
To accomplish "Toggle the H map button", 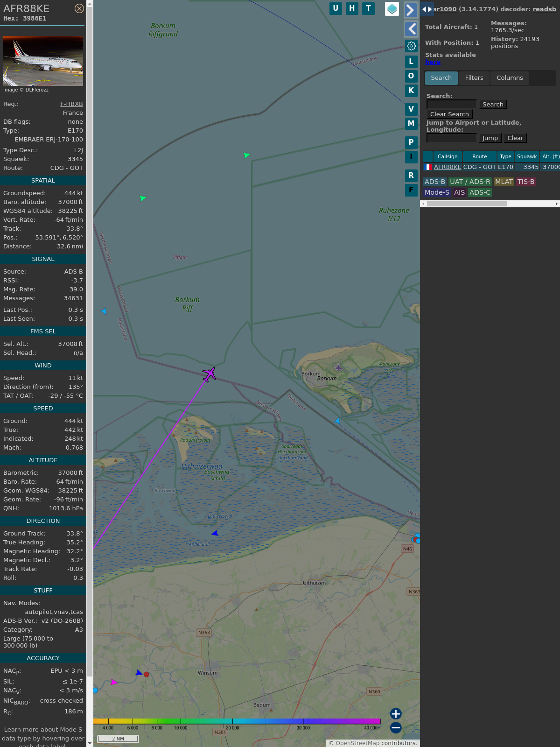I will coord(352,8).
